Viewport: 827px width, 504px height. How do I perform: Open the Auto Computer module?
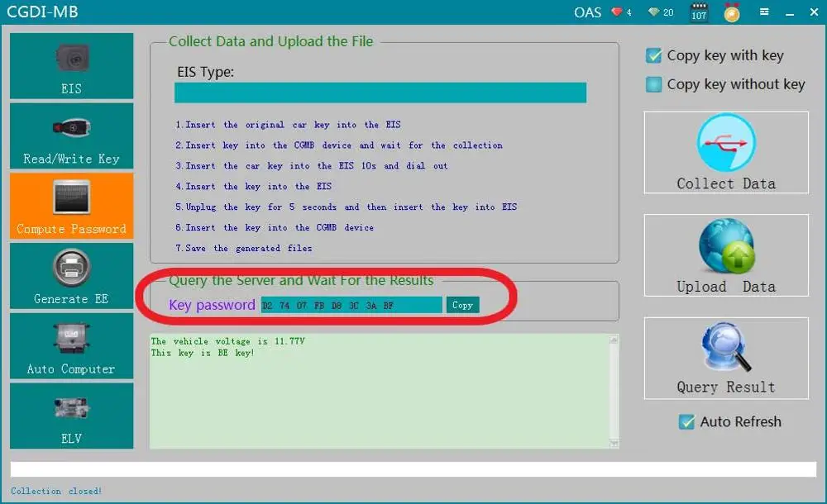click(x=71, y=346)
